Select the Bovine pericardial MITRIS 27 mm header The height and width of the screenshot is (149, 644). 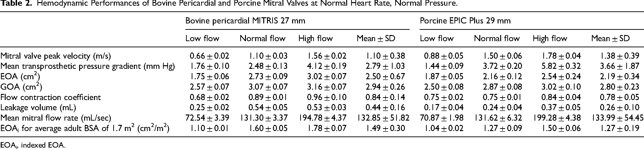pos(245,21)
